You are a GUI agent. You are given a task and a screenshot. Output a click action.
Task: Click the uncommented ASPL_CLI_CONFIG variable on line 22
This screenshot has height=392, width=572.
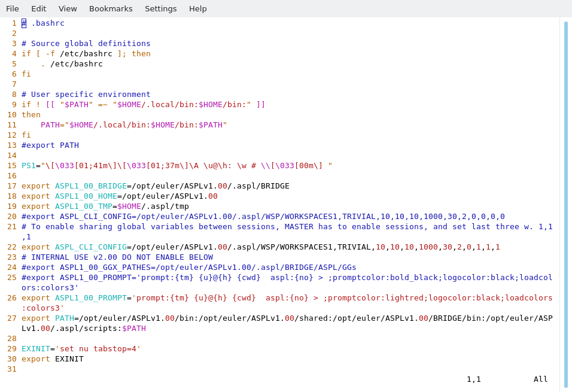(x=90, y=247)
